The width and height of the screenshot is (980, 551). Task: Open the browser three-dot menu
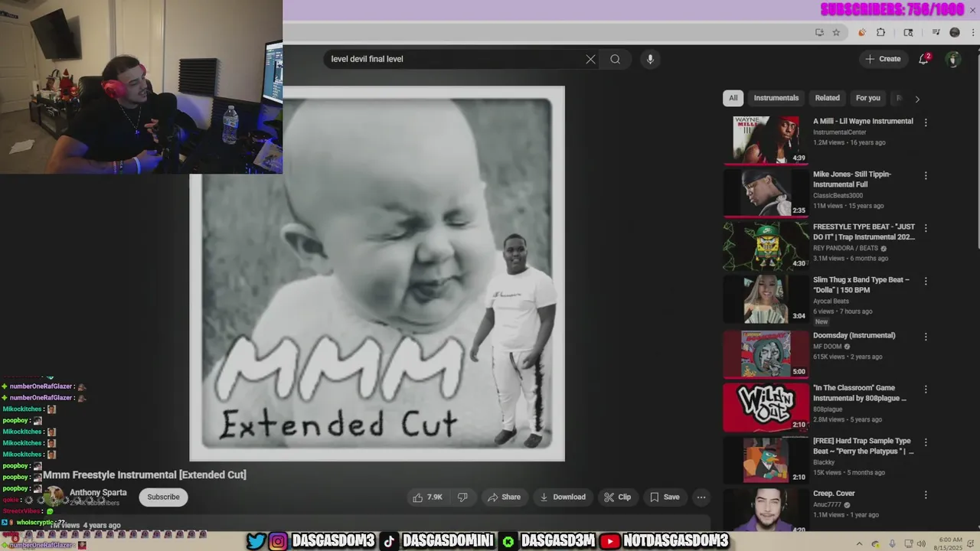[972, 32]
